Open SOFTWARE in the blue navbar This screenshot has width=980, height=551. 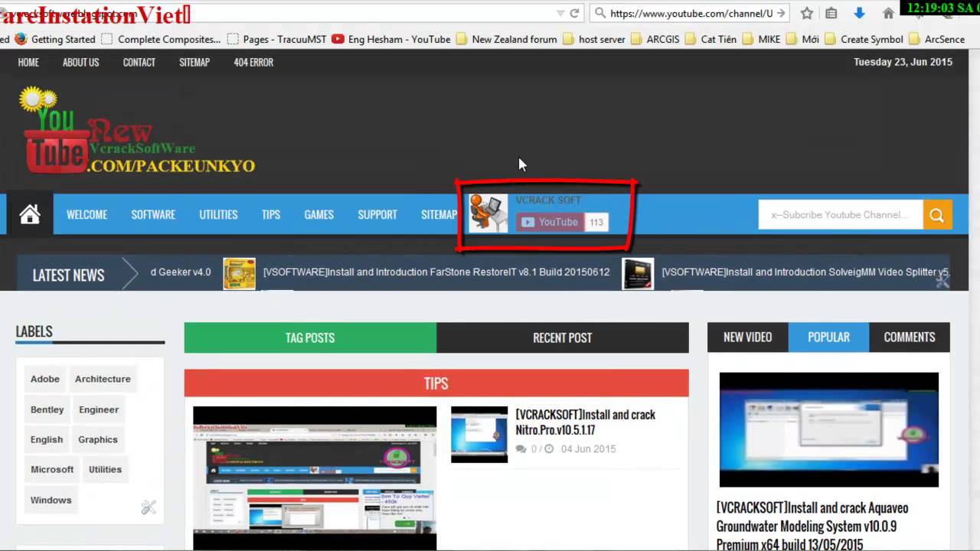[x=153, y=215]
